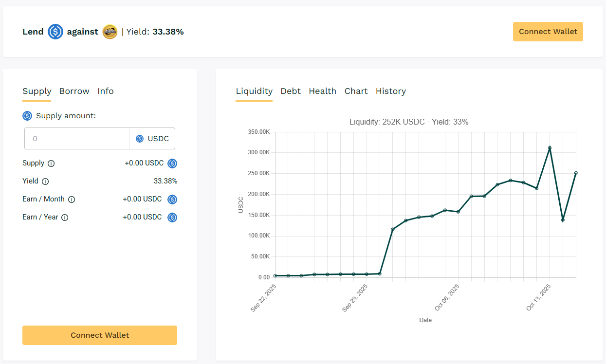The height and width of the screenshot is (364, 606).
Task: Click USDC icon beside Supply amount label
Action: 27,116
